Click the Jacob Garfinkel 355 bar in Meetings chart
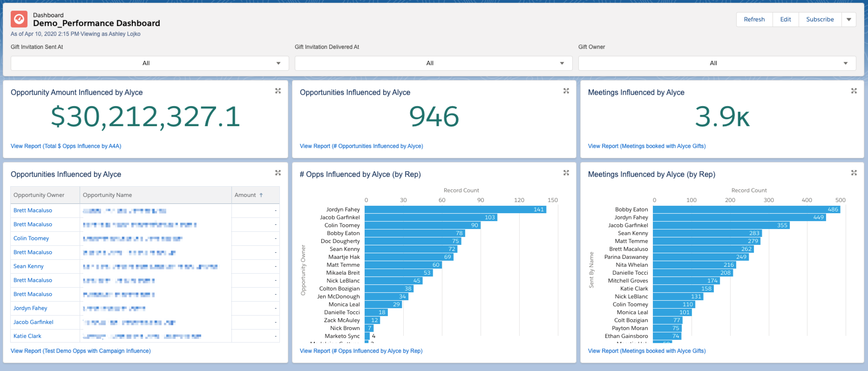Viewport: 868px width, 371px height. [x=721, y=225]
